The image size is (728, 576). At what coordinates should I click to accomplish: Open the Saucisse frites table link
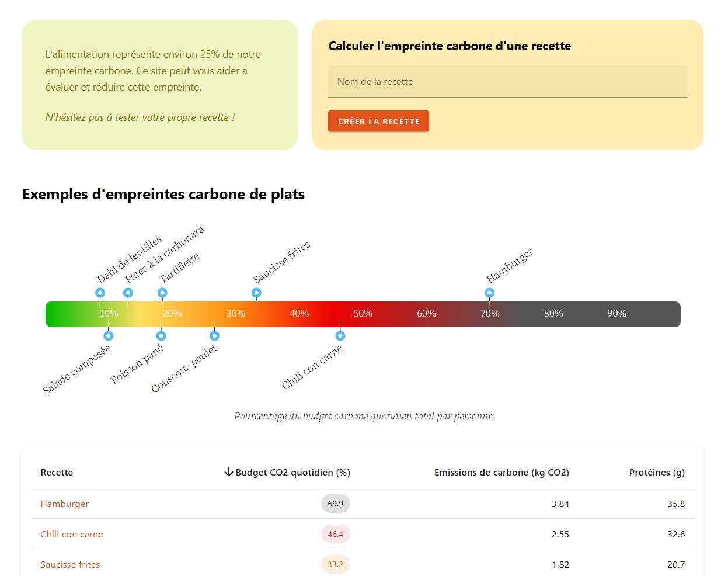[x=70, y=564]
